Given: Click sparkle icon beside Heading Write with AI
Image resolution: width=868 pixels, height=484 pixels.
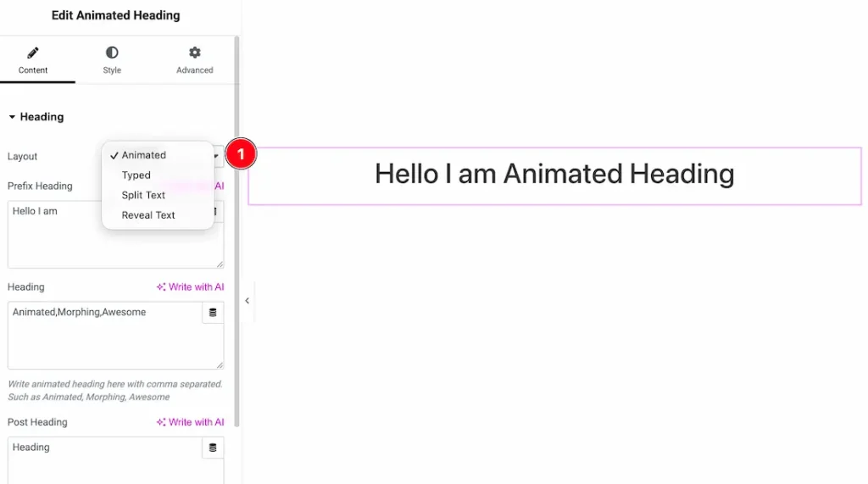Looking at the screenshot, I should coord(161,287).
